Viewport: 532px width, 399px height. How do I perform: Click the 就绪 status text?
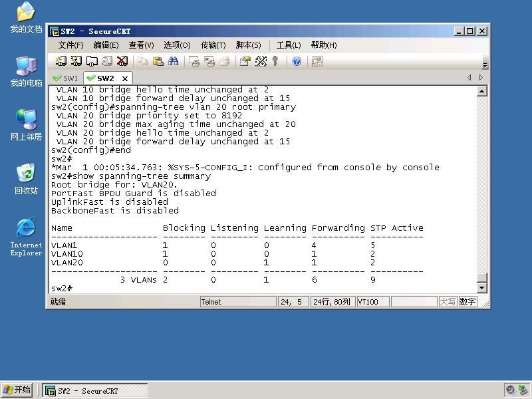[58, 302]
